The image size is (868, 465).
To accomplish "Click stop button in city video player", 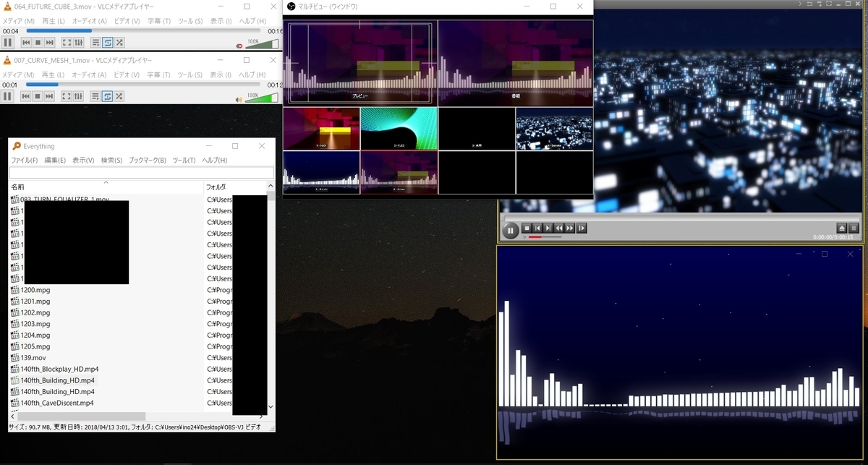I will click(527, 228).
